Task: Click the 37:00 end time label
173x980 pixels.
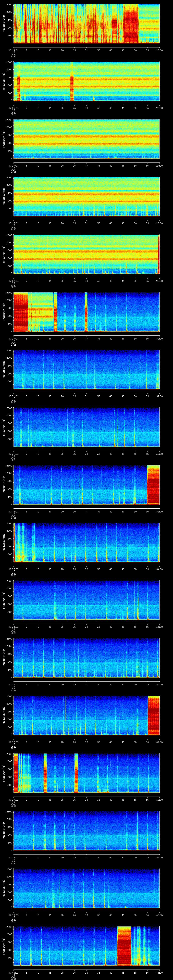Action: pyautogui.click(x=159, y=742)
